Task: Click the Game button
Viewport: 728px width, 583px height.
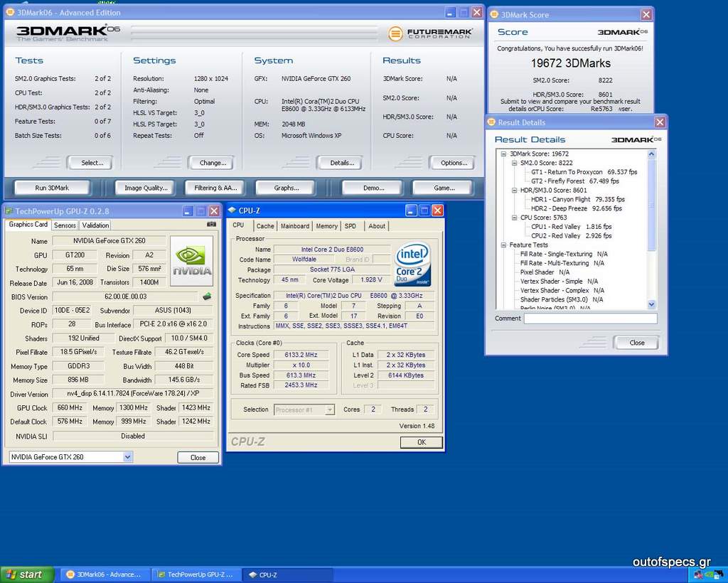Action: pyautogui.click(x=444, y=188)
